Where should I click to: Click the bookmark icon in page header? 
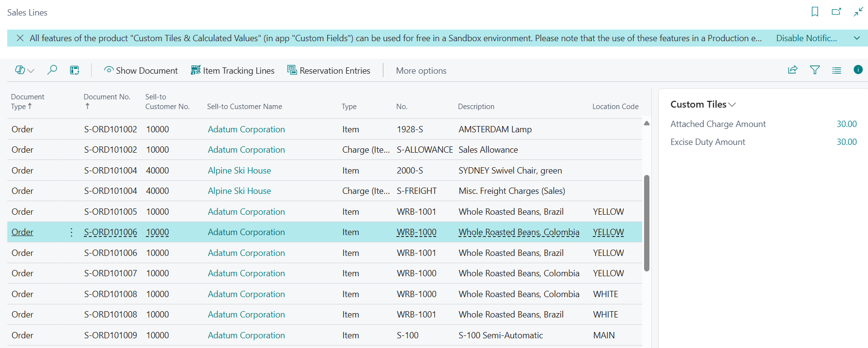815,12
